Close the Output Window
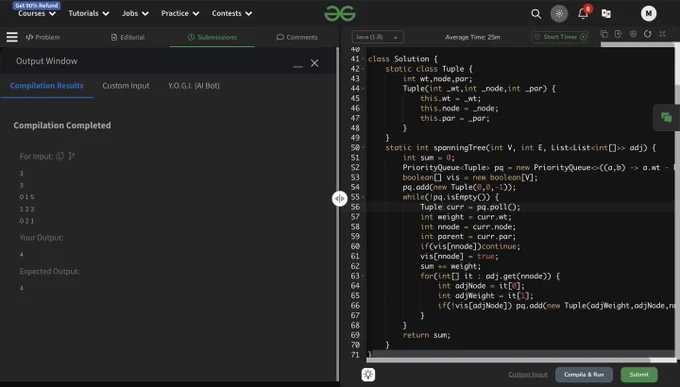680x387 pixels. (314, 63)
